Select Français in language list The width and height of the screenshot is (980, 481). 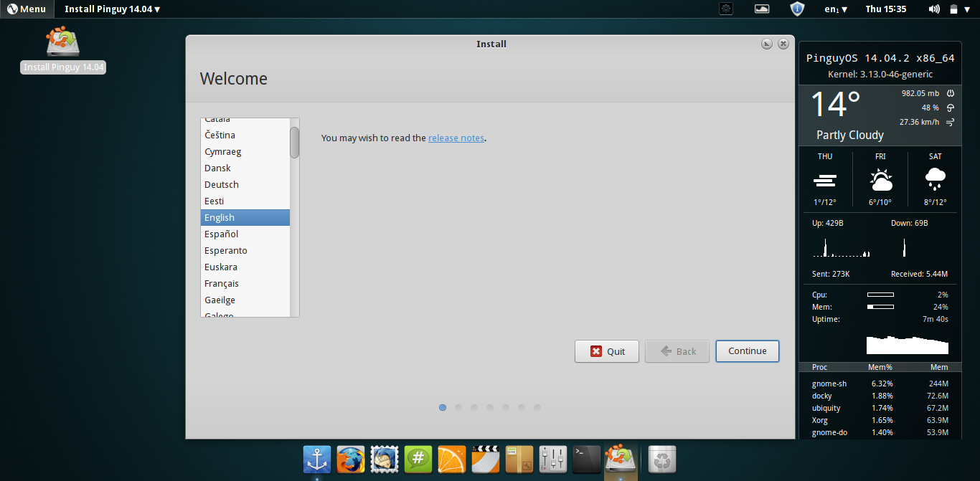(245, 283)
